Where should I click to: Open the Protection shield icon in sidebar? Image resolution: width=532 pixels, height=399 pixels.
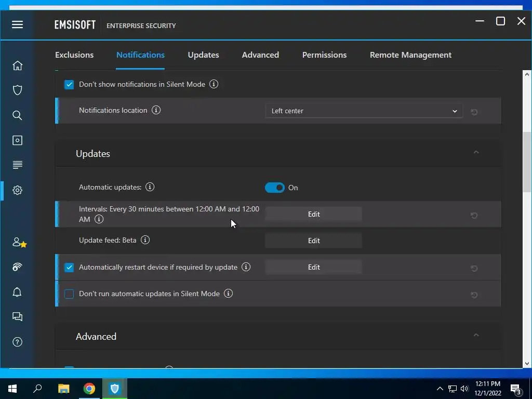(17, 90)
